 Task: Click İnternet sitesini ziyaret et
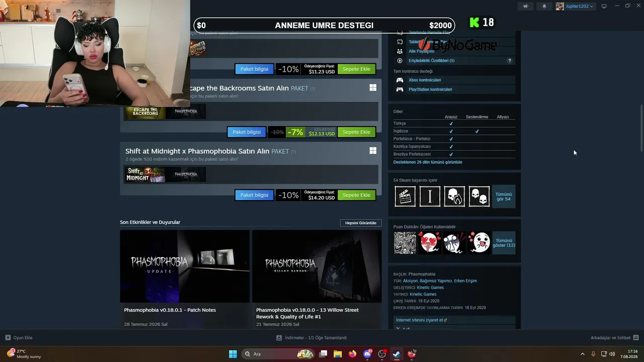coord(421,320)
